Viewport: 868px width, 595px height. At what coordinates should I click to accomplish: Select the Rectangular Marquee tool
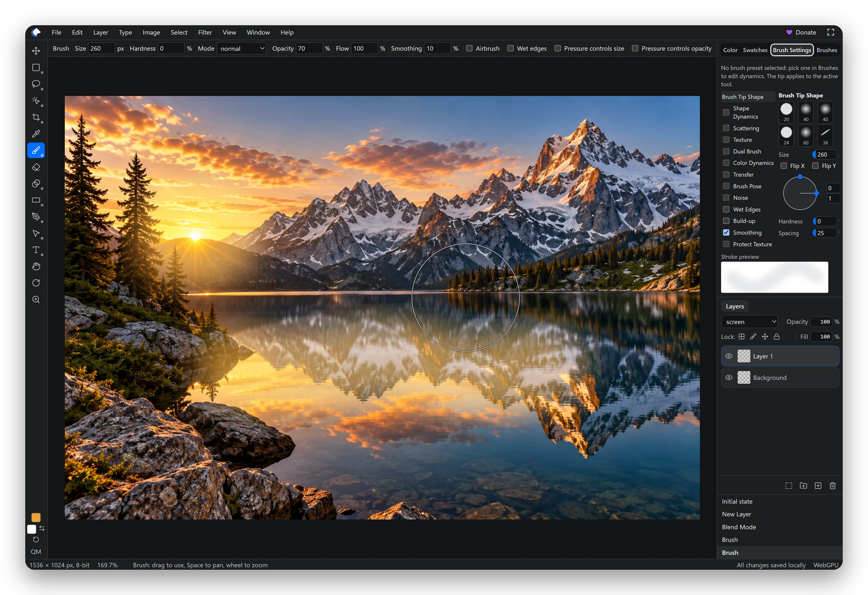[x=36, y=68]
